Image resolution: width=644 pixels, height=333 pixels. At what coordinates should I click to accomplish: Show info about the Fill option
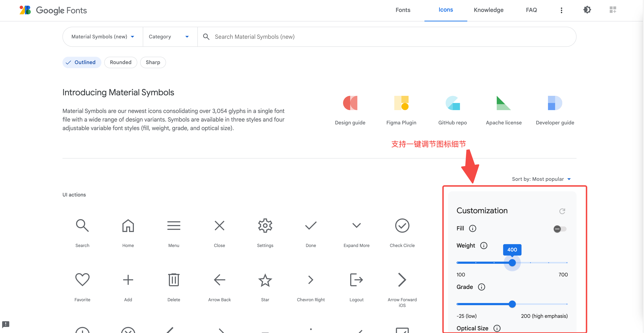click(472, 228)
